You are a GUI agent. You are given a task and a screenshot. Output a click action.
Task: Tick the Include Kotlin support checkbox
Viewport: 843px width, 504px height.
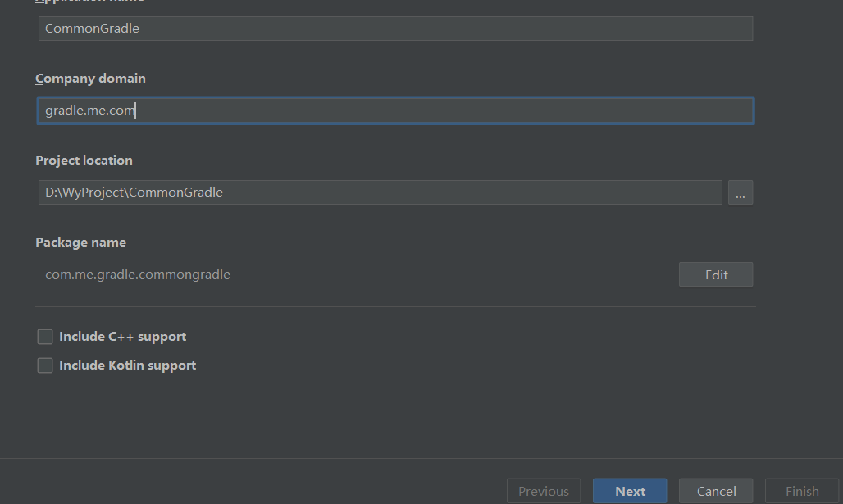[45, 366]
